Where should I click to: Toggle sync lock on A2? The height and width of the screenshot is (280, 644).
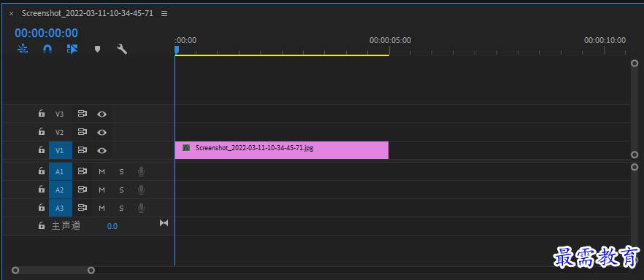[x=83, y=190]
